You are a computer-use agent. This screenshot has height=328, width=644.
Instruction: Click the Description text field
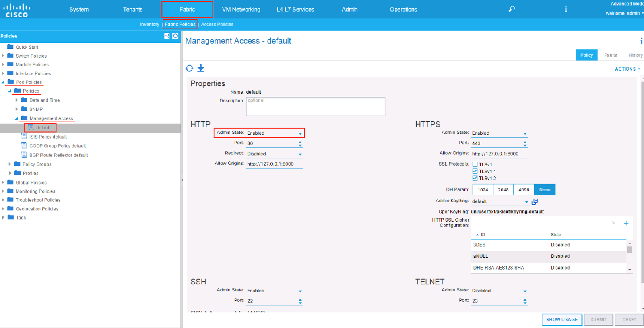tap(316, 106)
